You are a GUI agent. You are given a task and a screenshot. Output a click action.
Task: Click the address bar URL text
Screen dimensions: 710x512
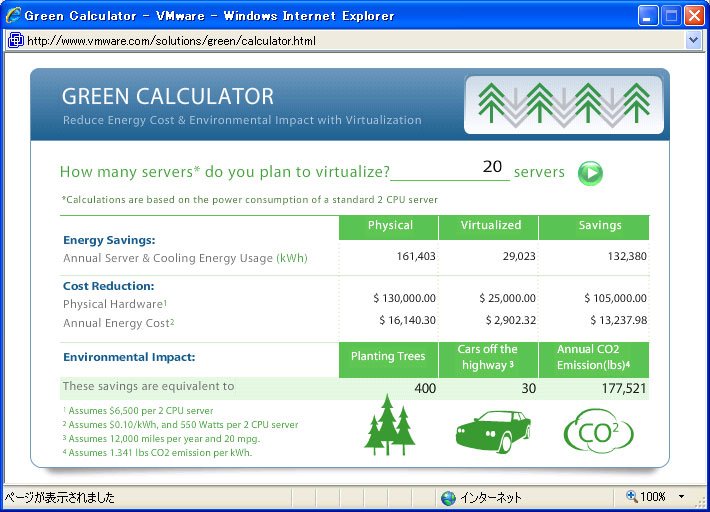pyautogui.click(x=171, y=41)
